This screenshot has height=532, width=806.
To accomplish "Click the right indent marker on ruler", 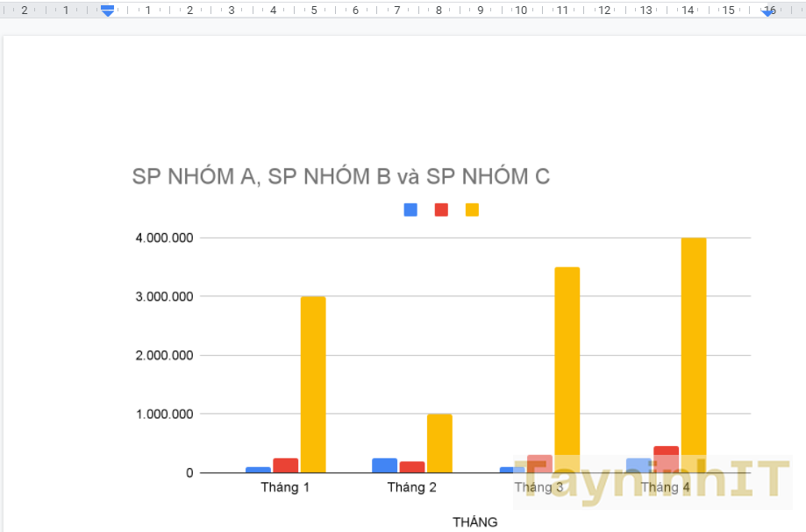I will click(768, 11).
